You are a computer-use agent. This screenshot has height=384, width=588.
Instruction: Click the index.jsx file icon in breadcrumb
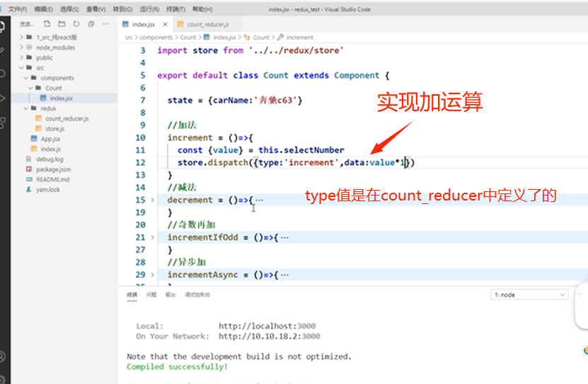207,37
